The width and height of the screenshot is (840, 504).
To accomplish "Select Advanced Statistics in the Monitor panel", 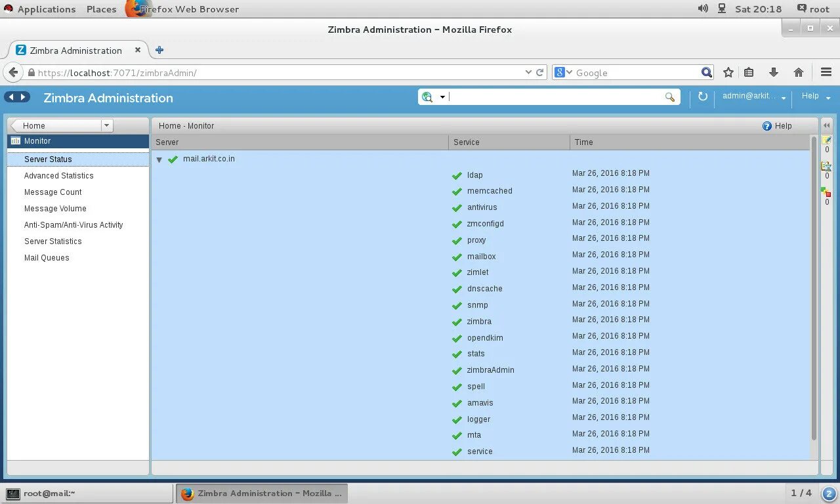I will click(58, 175).
